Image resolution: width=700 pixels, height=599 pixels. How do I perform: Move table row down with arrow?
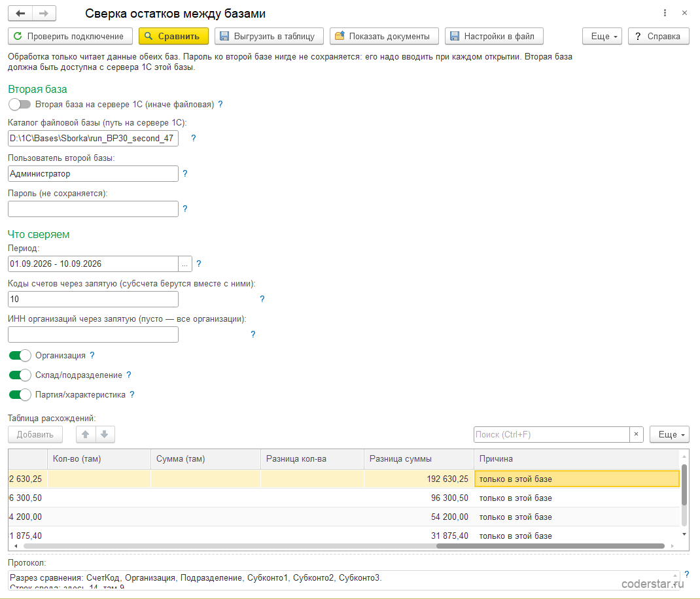point(105,434)
